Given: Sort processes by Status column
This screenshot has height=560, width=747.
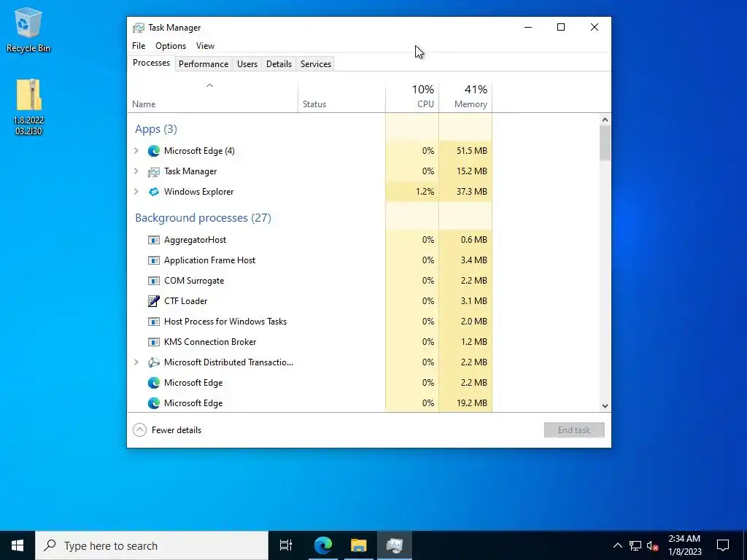Looking at the screenshot, I should 341,97.
